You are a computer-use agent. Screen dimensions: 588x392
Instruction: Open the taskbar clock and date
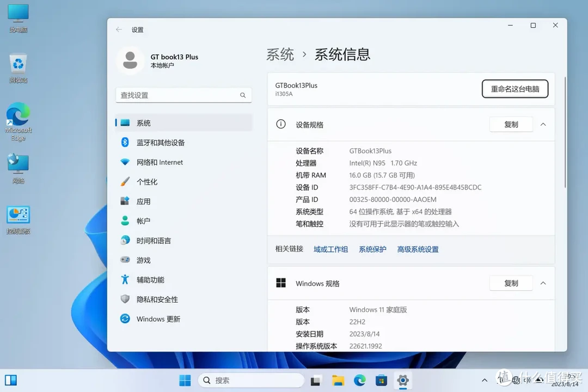565,381
